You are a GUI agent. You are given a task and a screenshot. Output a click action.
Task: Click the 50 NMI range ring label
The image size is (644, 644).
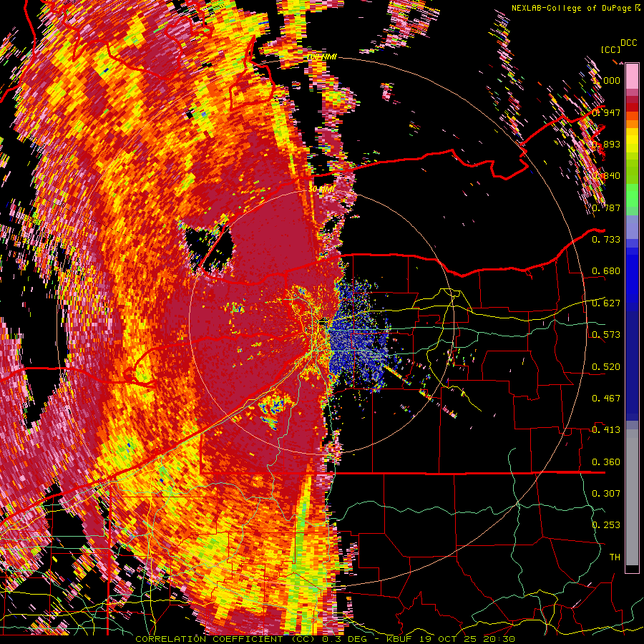(321, 189)
